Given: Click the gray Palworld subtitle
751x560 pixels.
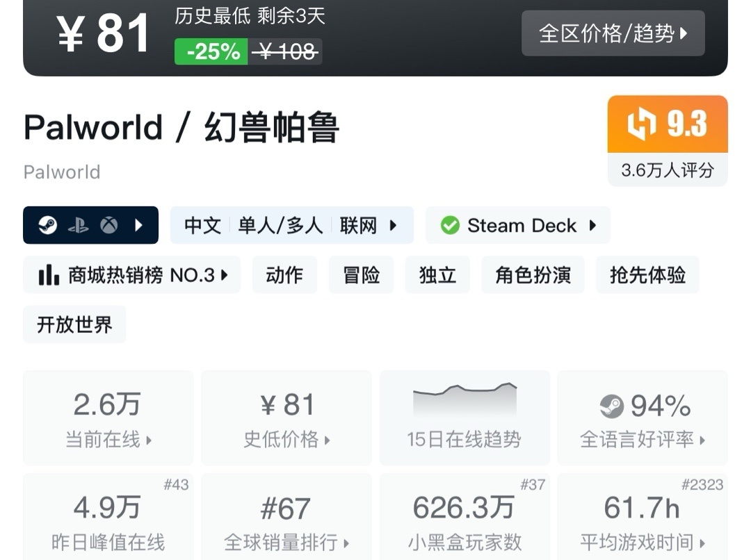Looking at the screenshot, I should click(62, 172).
